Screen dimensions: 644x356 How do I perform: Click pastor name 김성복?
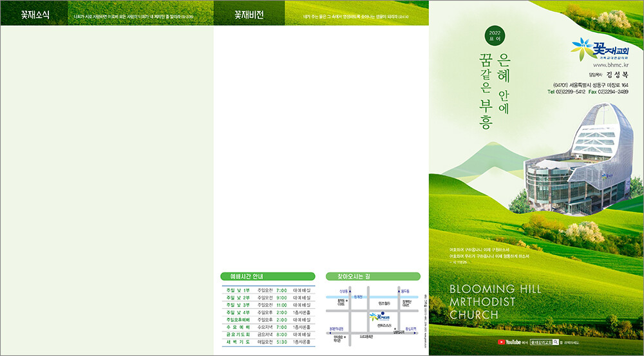tap(616, 74)
